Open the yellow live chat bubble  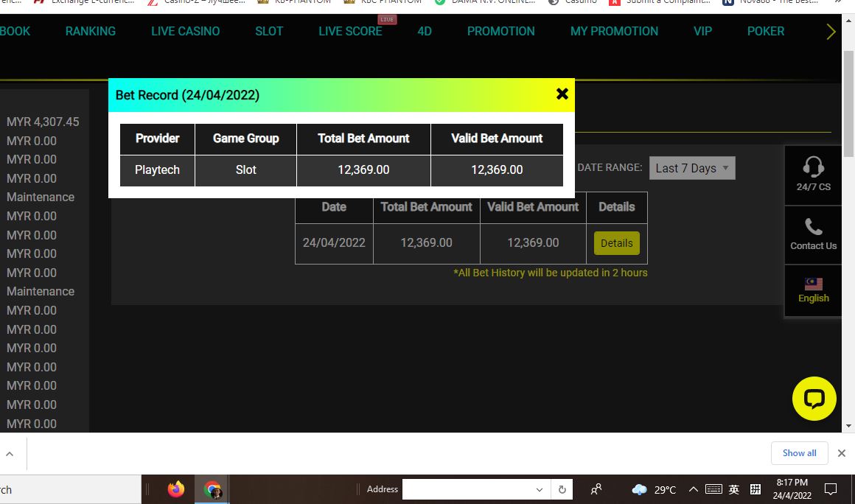814,399
